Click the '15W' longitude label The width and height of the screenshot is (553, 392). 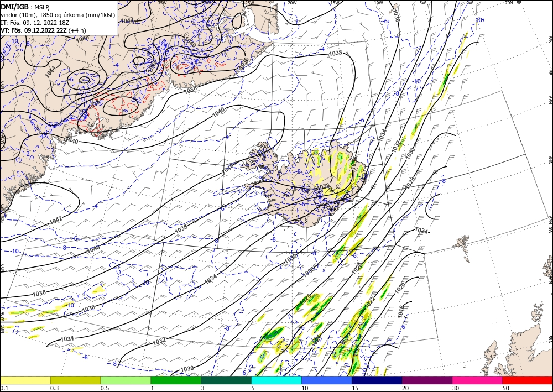click(335, 2)
